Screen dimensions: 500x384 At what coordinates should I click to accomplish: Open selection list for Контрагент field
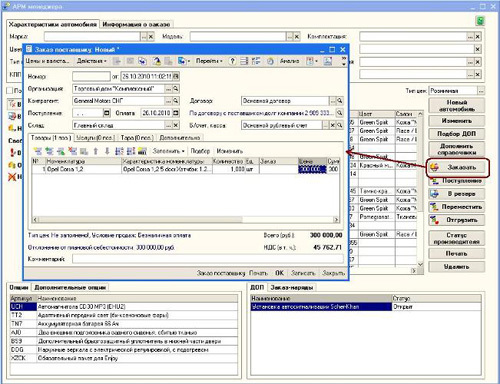tap(168, 101)
